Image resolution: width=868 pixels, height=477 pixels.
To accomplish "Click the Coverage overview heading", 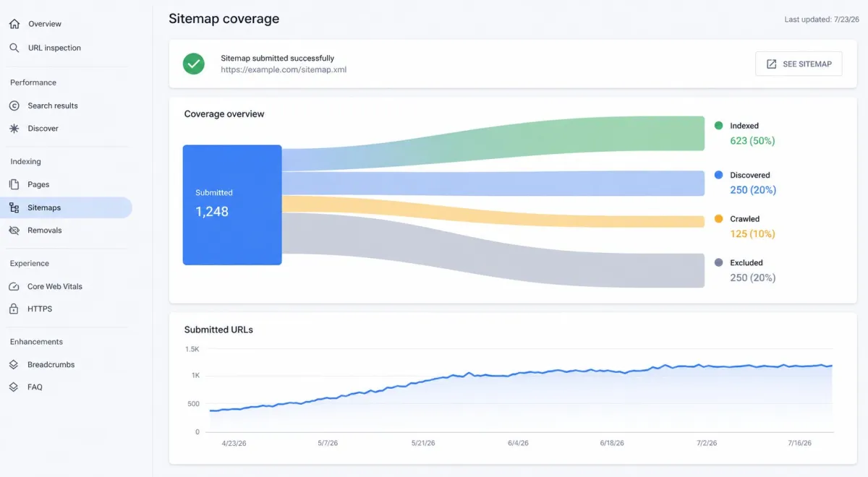I will coord(224,114).
